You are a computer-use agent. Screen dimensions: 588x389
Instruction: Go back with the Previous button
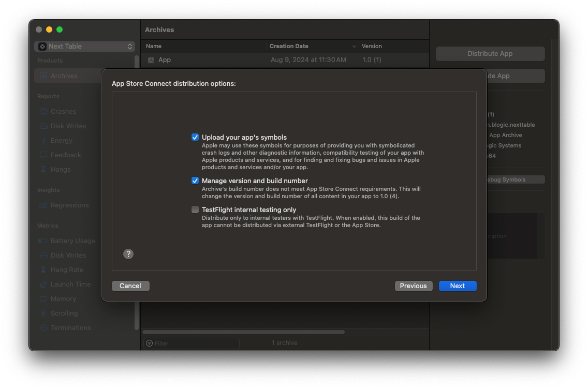(414, 286)
